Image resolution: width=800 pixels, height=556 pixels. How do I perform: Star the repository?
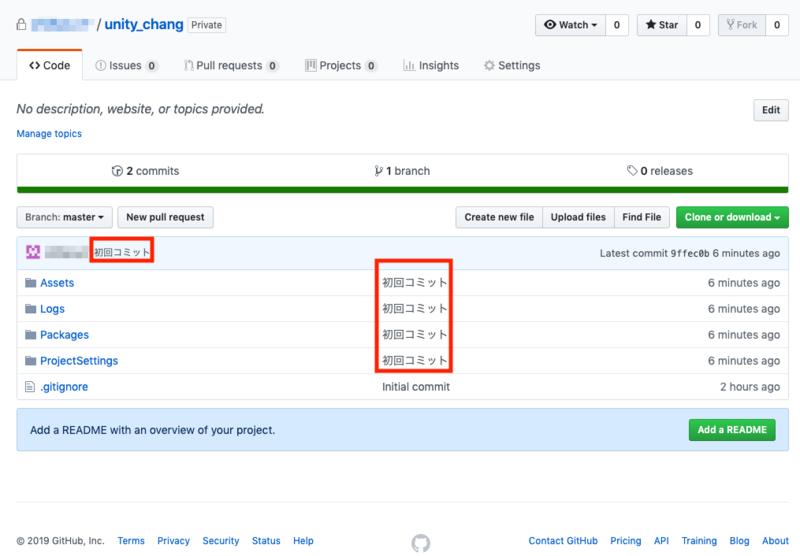point(662,25)
